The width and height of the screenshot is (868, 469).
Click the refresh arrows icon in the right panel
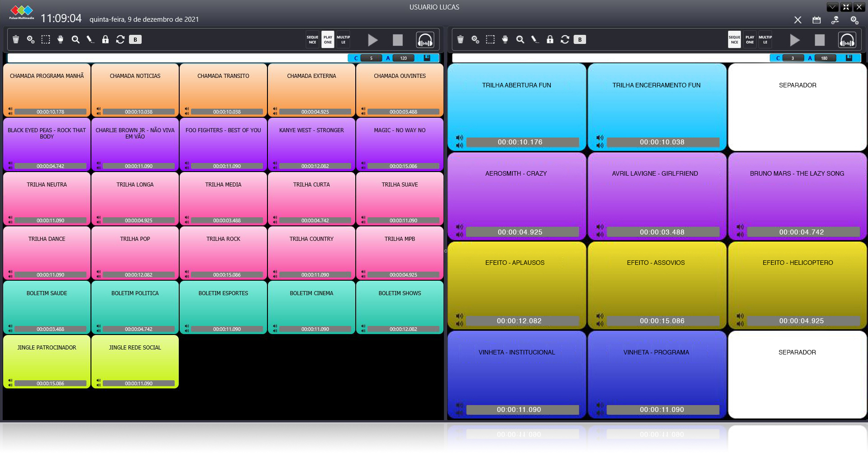click(x=565, y=39)
